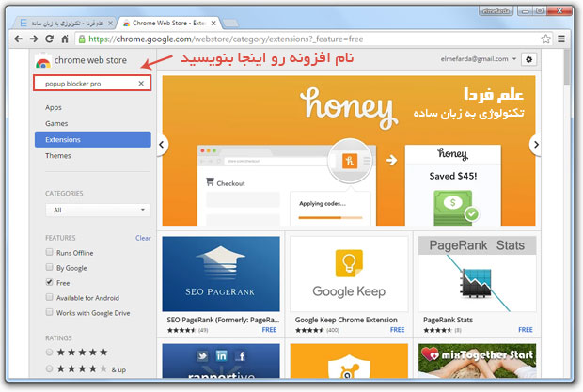Uncheck the Free filter

(x=50, y=282)
